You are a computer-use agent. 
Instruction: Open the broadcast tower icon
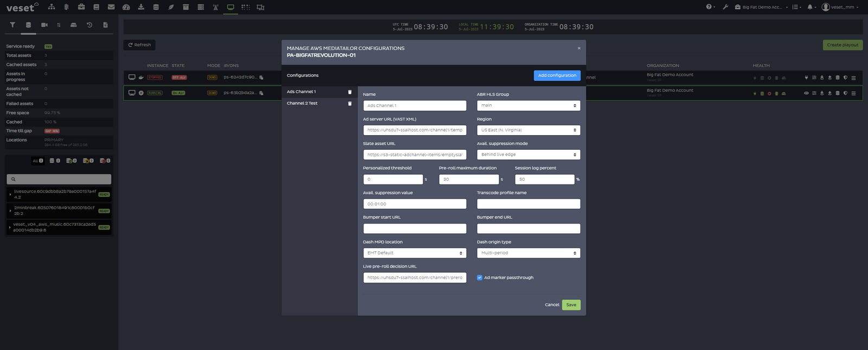(x=215, y=7)
